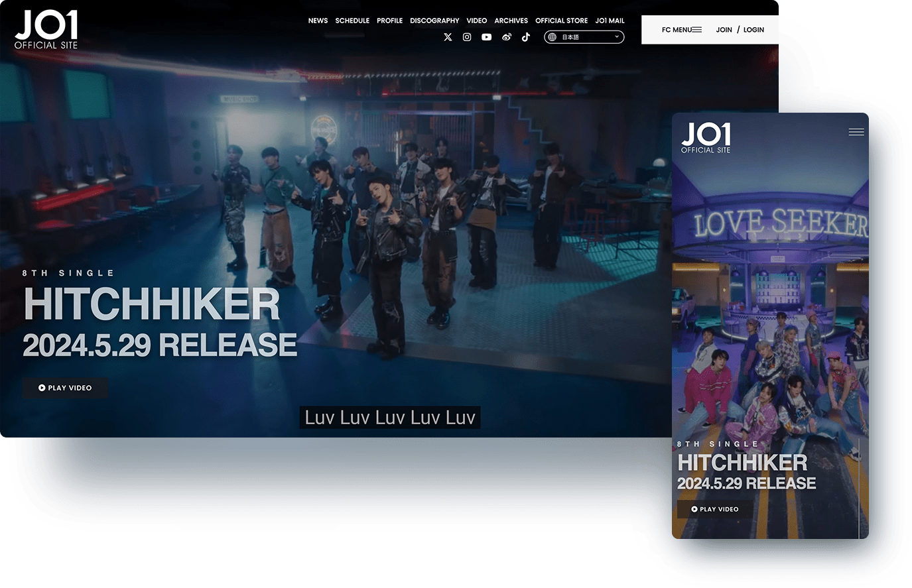Click the 2024.5.29 RELEASE text on desktop
Viewport: 912px width, 588px height.
tap(160, 345)
